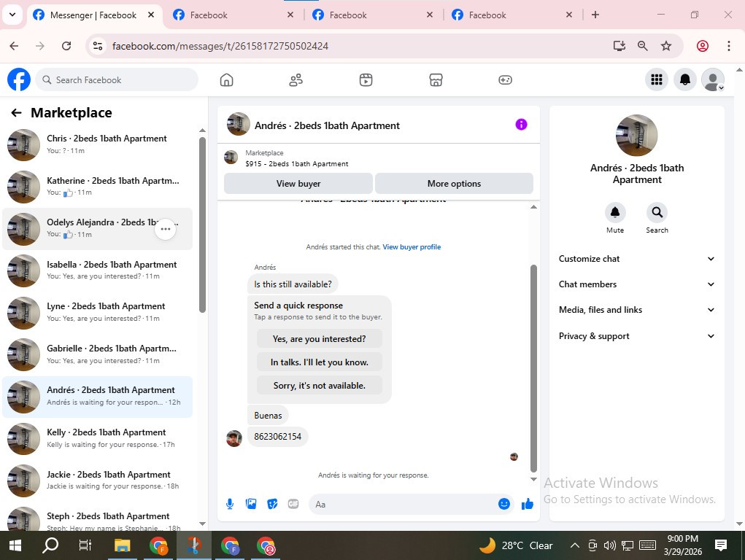This screenshot has width=745, height=560.
Task: Open Chrome's three-dot menu
Action: click(x=728, y=46)
